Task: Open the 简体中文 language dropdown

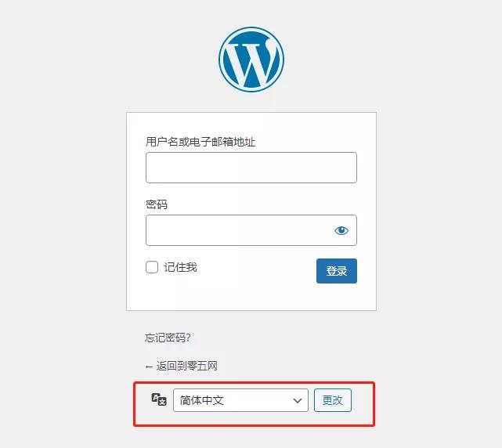Action: (x=240, y=400)
